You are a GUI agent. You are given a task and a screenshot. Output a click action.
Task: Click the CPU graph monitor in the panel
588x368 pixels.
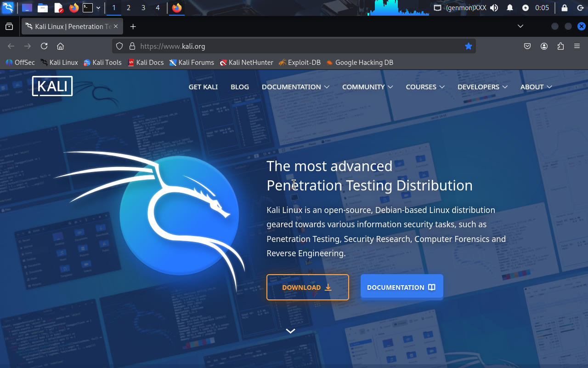pyautogui.click(x=398, y=8)
